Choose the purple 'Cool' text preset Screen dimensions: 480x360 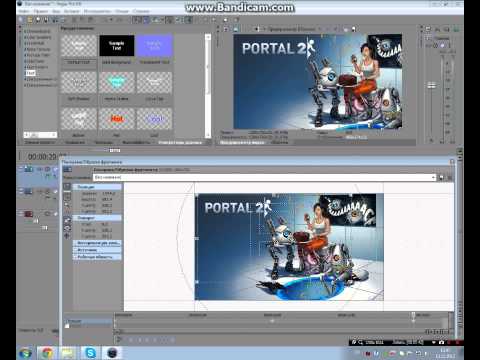coord(154,119)
